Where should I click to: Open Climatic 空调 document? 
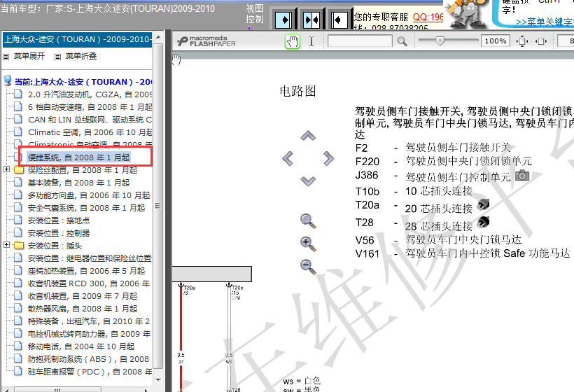(90, 132)
